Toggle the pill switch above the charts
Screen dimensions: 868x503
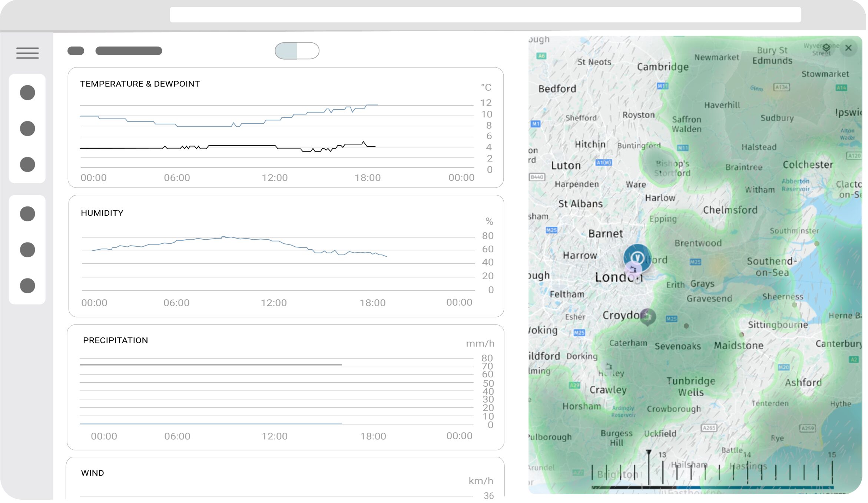297,51
